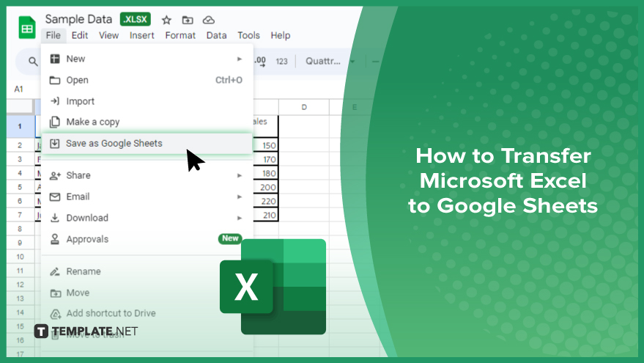Expand the Email submenu arrow
The height and width of the screenshot is (363, 644).
click(239, 197)
